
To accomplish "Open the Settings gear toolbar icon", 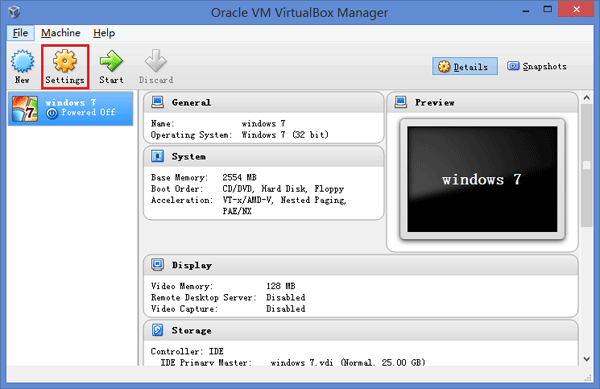I will click(65, 61).
